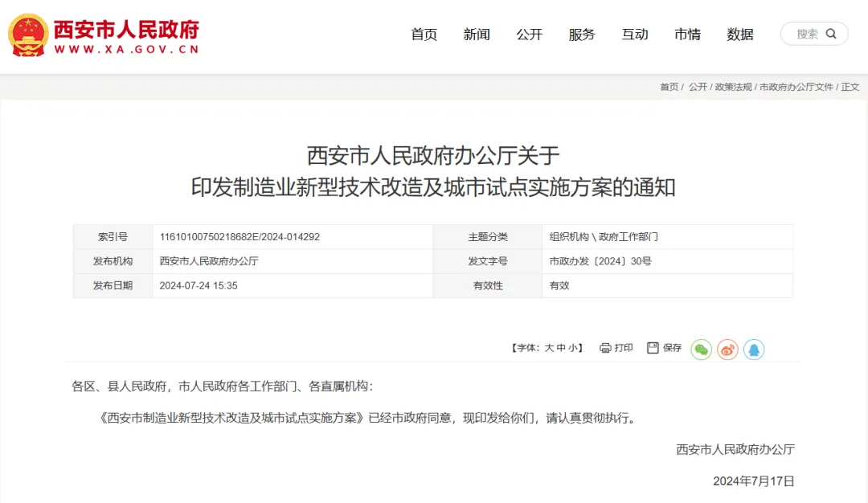Click the WWW.XA.GOV.CN address text
Screen dimensions: 868x503
pos(126,49)
